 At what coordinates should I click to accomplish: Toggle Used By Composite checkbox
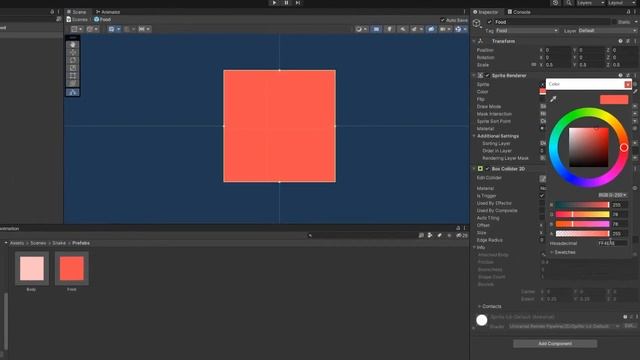542,211
